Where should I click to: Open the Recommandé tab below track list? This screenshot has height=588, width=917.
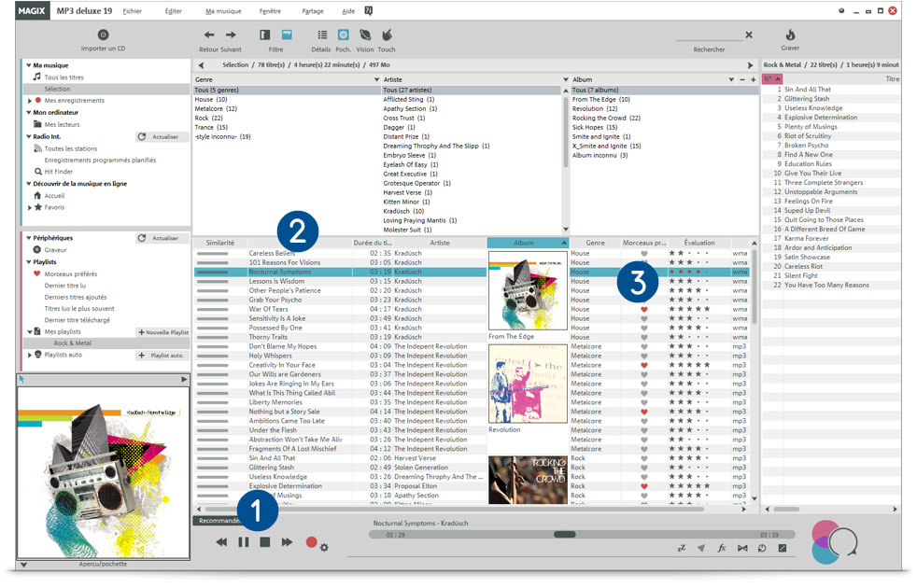pyautogui.click(x=217, y=521)
